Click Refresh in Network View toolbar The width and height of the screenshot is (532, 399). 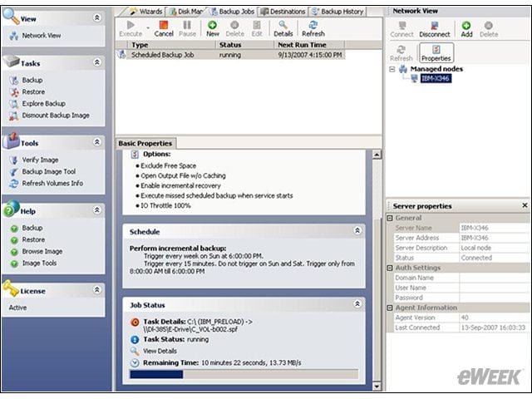point(401,53)
